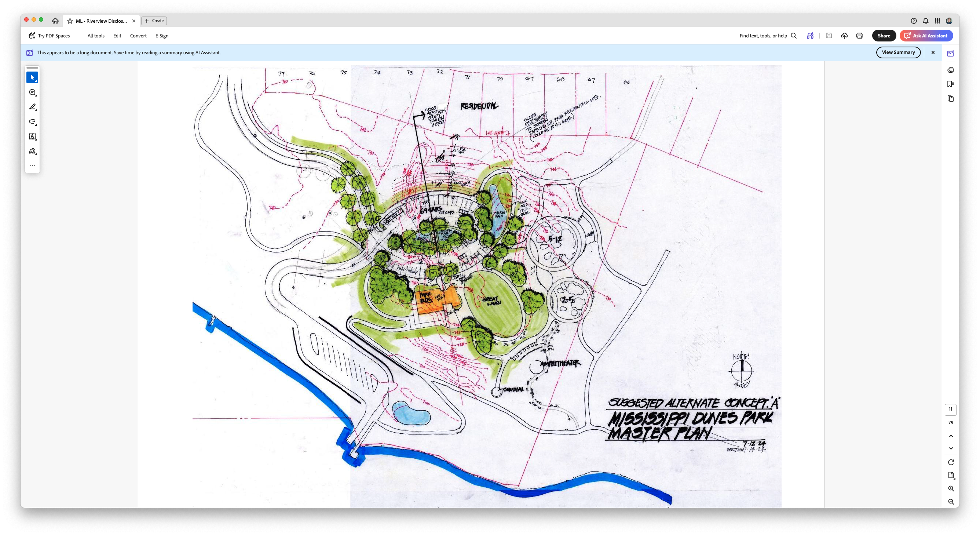
Task: Activate the text box selection tool
Action: pos(32,136)
